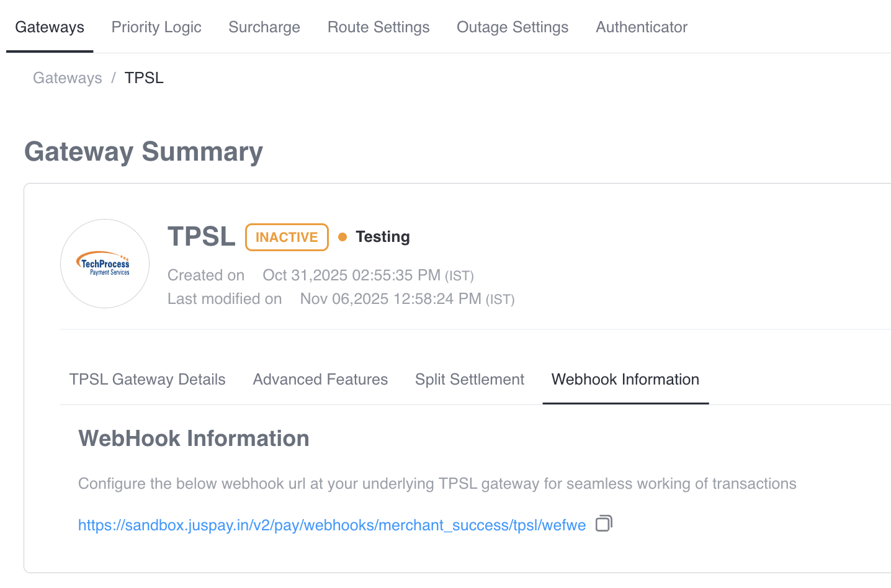Open the Surcharge tab
Screen dimensions: 891x588
(x=264, y=27)
